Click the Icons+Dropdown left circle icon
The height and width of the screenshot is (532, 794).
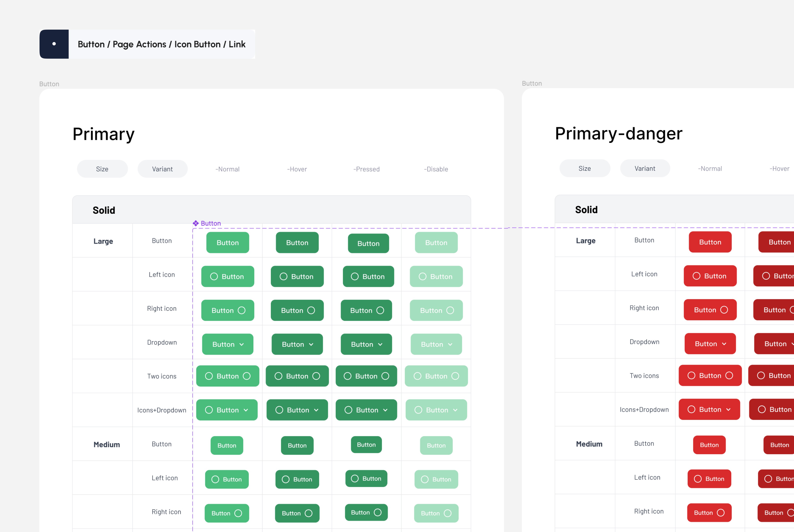tap(209, 410)
